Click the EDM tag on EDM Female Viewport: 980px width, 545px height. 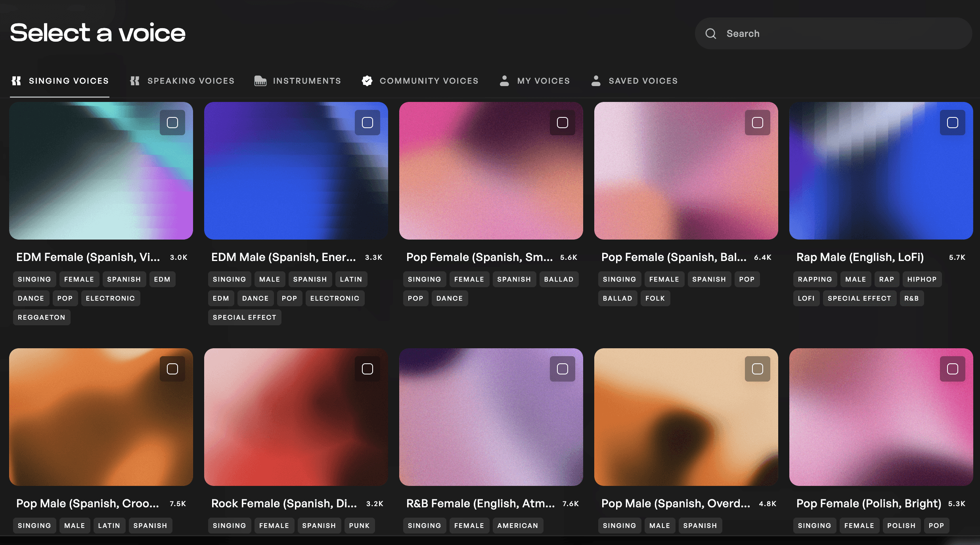point(162,279)
